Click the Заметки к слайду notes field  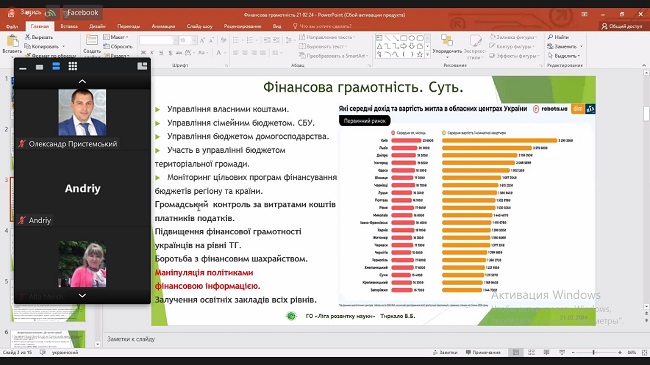coord(372,339)
